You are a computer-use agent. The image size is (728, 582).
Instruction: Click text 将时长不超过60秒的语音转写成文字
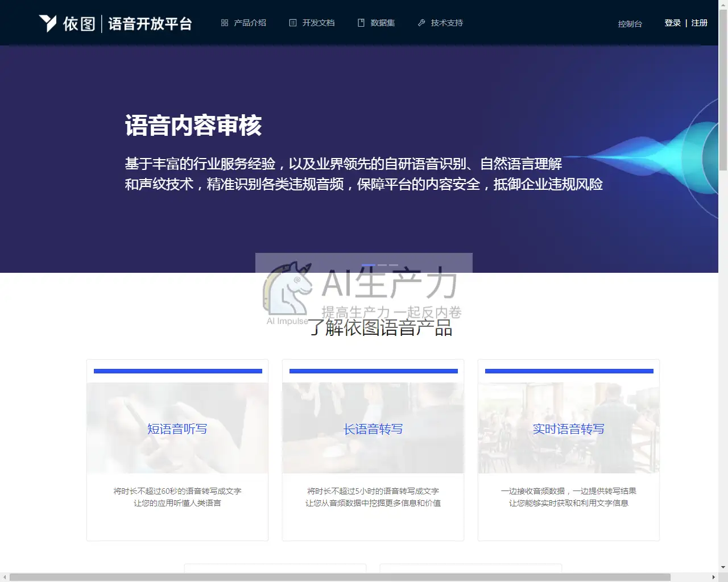[x=177, y=491]
